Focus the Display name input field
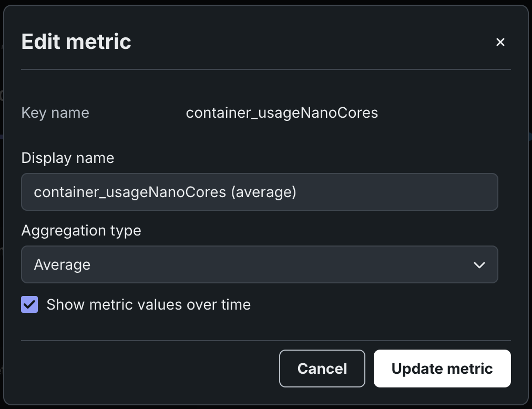 (x=259, y=192)
